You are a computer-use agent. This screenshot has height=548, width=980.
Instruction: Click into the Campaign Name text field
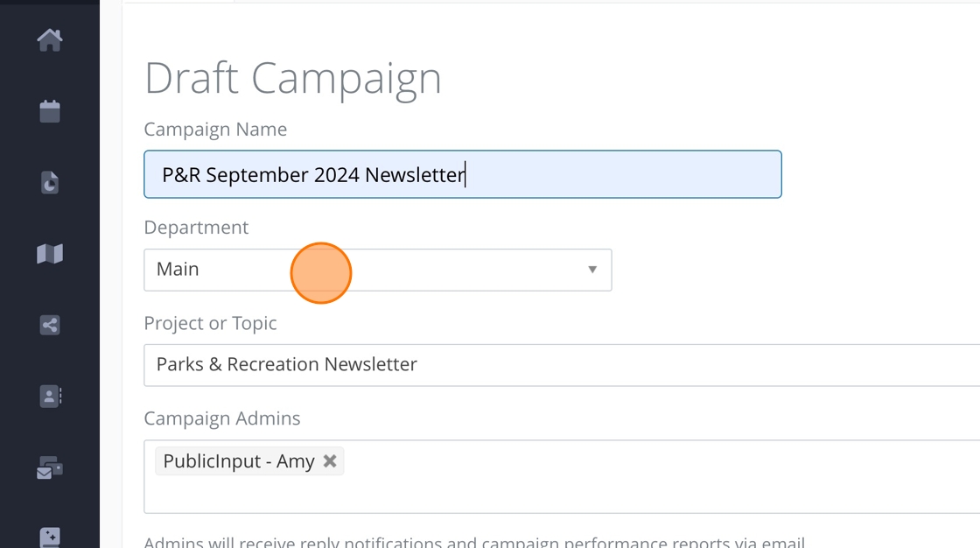(612, 174)
